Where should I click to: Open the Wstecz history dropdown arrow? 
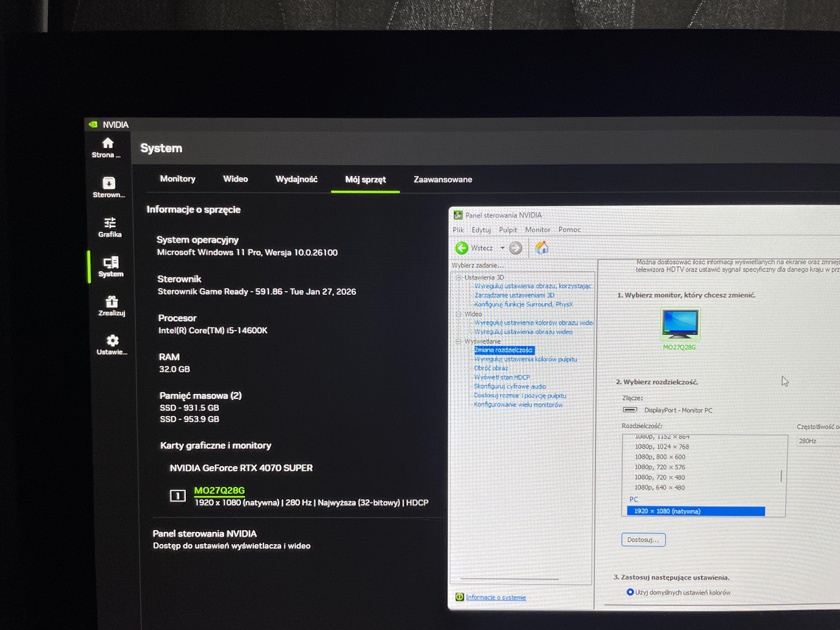tap(502, 248)
